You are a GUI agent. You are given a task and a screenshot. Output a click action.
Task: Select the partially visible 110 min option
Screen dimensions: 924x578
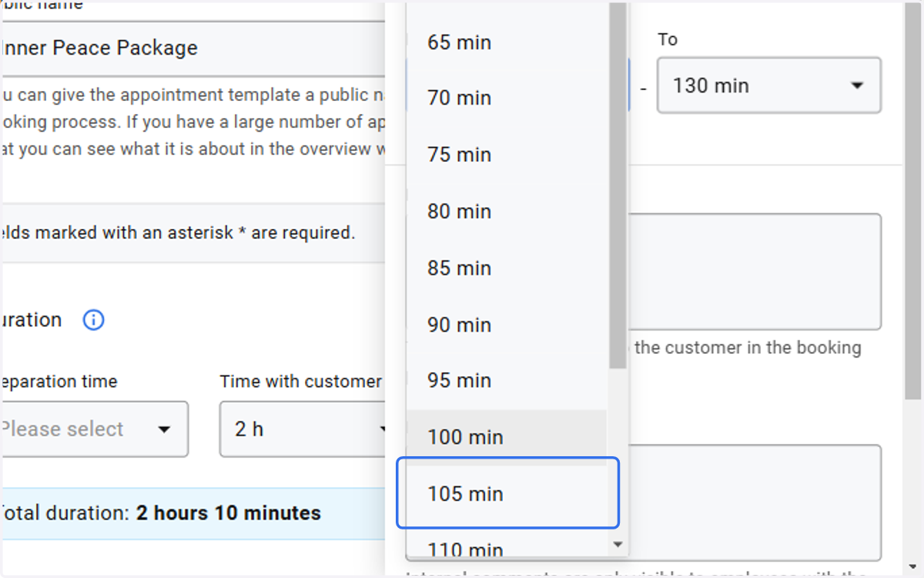507,546
